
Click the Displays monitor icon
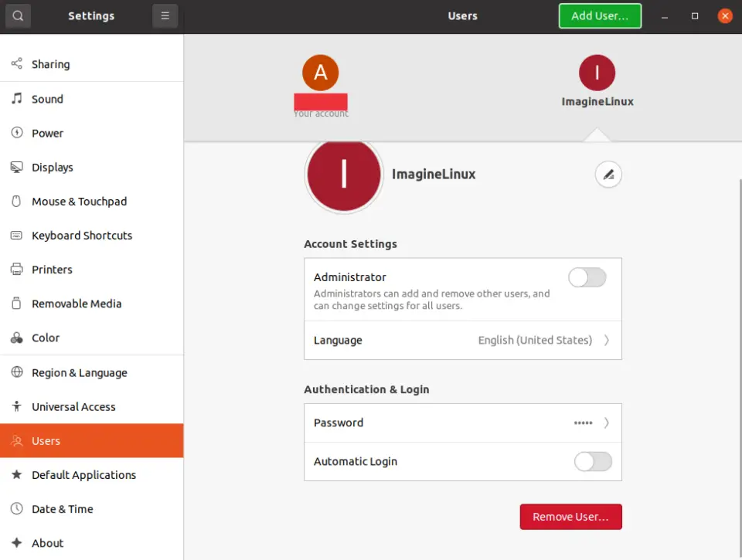pos(16,167)
